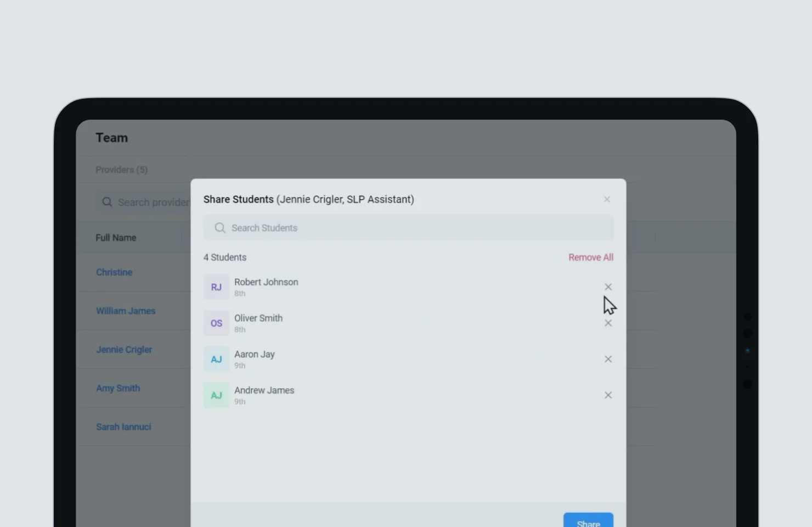Click the name Robert Johnson

266,282
